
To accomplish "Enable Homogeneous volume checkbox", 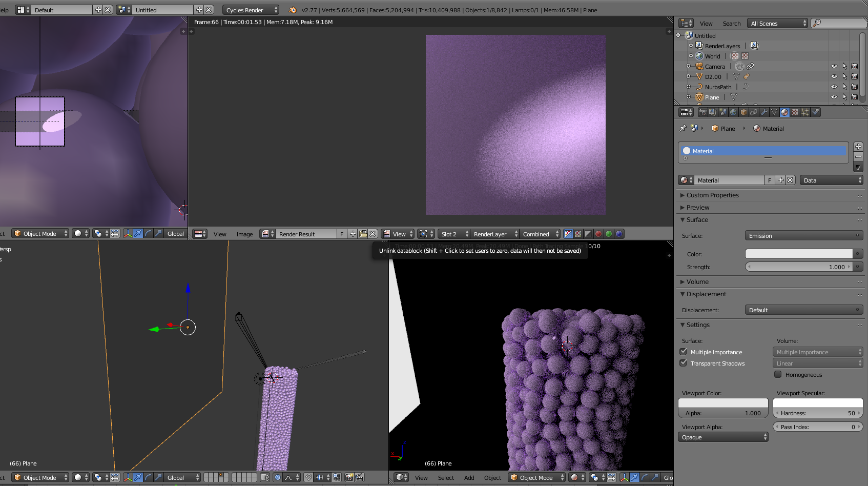I will click(x=778, y=374).
